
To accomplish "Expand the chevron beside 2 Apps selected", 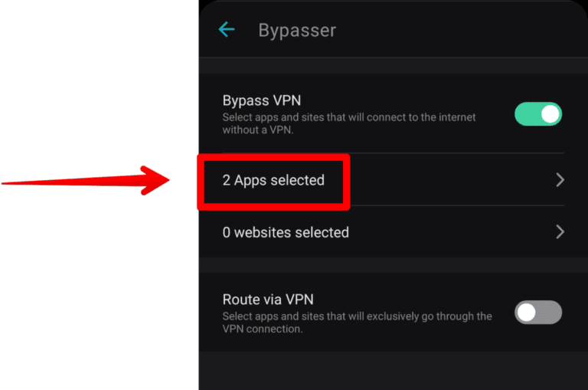I will [x=560, y=180].
